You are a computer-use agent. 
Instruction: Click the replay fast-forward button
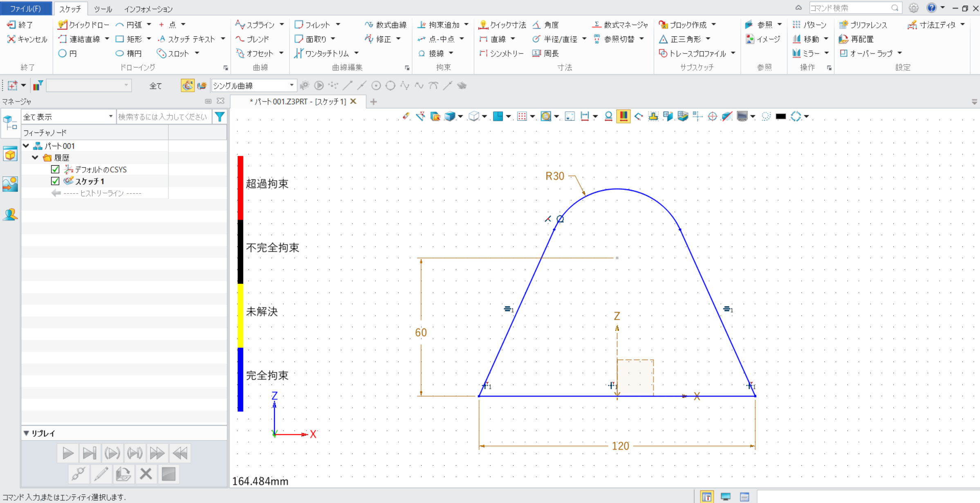[x=157, y=453]
